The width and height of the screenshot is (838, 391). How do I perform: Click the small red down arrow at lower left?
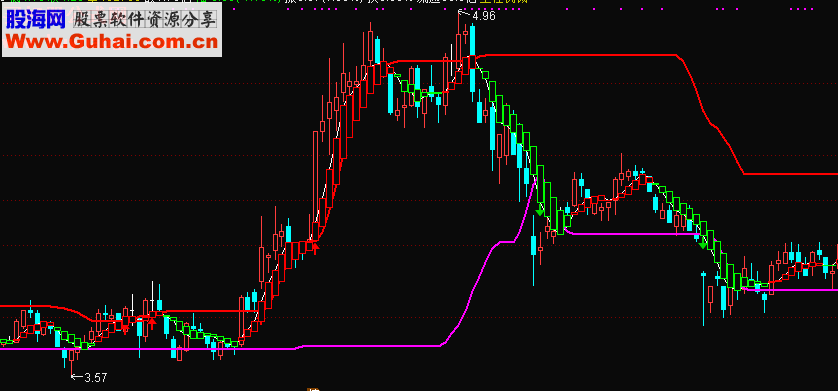coord(125,330)
